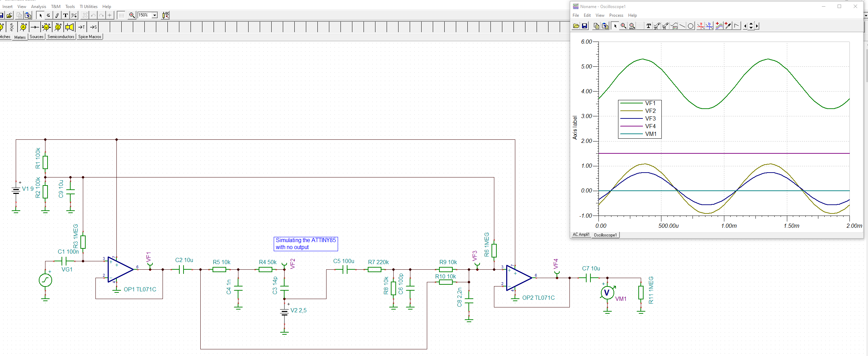Image resolution: width=868 pixels, height=356 pixels.
Task: Select the Text tool in the schematic toolbar
Action: [x=65, y=15]
